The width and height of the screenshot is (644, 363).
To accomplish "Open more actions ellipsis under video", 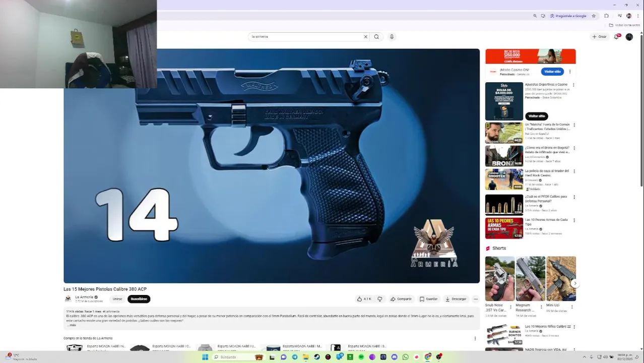I will pos(475,299).
